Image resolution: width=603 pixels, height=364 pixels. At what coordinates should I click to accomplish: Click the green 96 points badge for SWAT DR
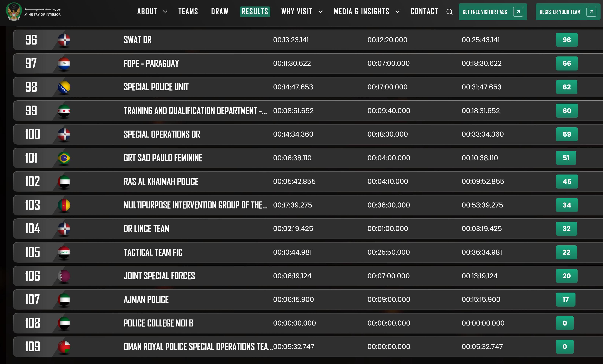click(567, 40)
